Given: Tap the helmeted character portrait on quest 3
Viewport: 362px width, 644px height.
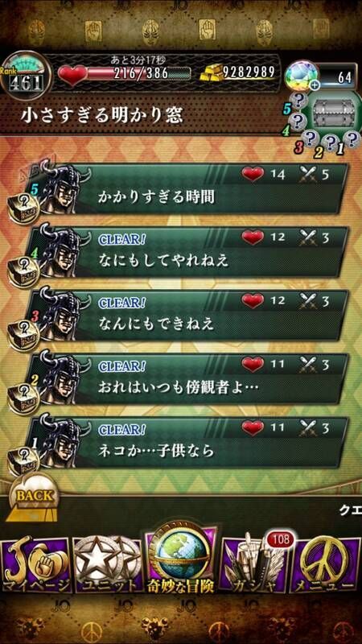Looking at the screenshot, I should tap(60, 312).
